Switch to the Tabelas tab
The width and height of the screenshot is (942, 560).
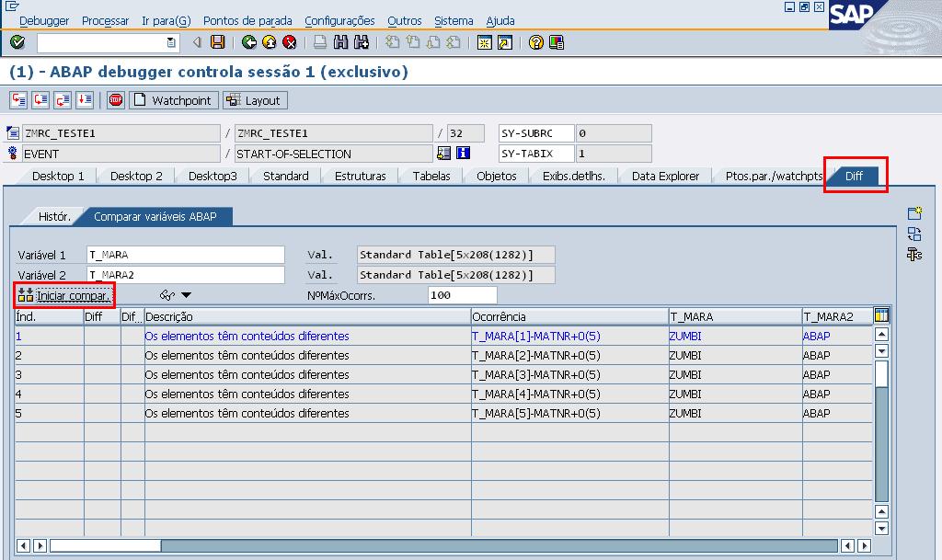tap(431, 176)
